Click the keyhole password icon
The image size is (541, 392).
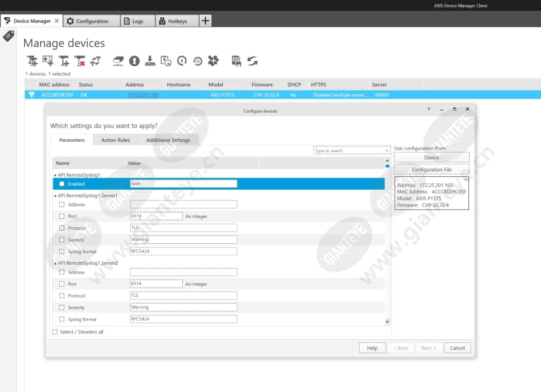point(134,61)
